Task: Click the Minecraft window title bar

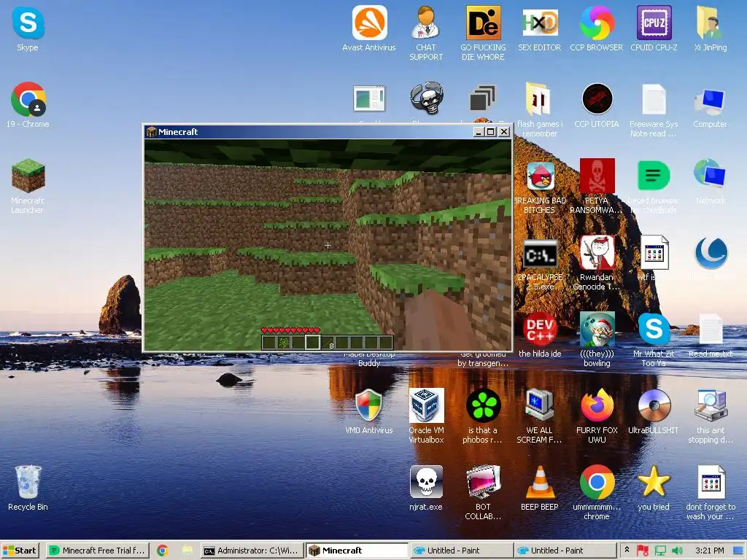Action: coord(309,132)
